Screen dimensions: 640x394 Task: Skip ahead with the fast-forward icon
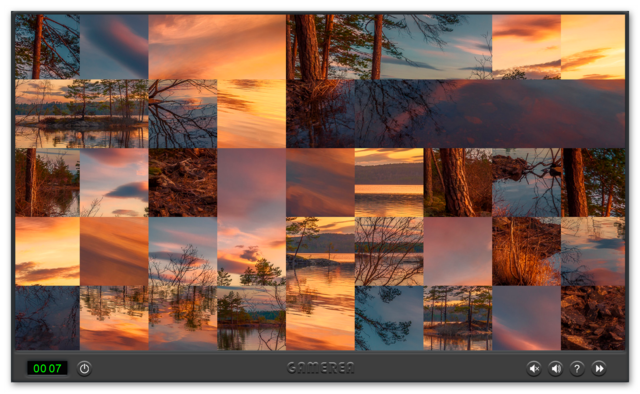tap(599, 369)
